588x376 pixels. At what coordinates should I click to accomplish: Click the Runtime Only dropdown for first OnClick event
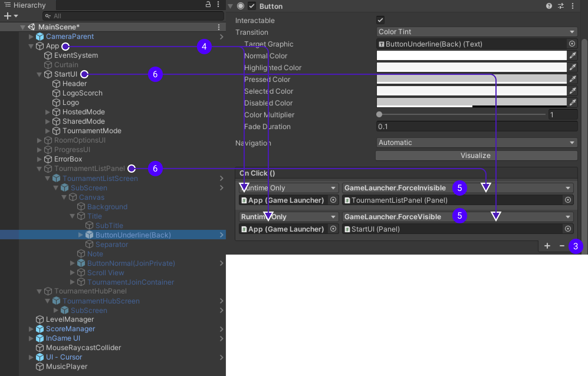click(x=288, y=188)
